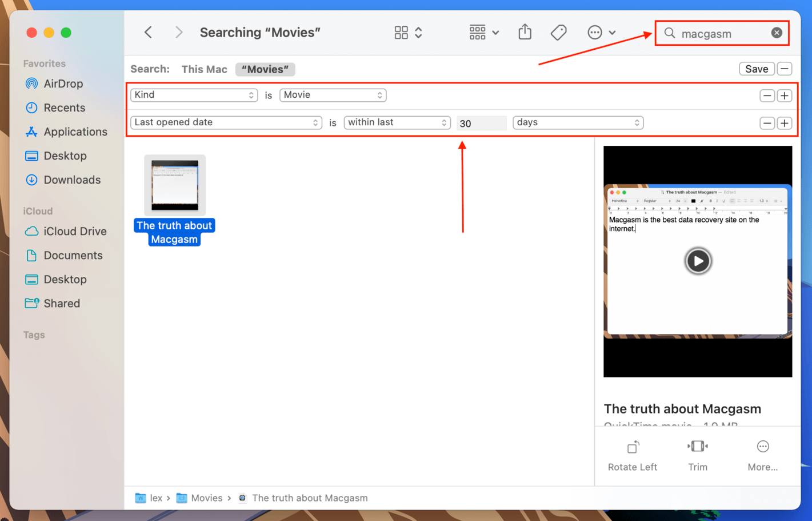Viewport: 812px width, 521px height.
Task: Go forward with the right chevron button
Action: [179, 33]
